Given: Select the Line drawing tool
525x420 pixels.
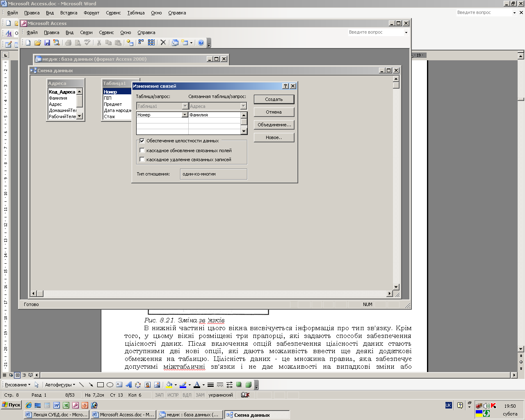Looking at the screenshot, I should pos(81,385).
